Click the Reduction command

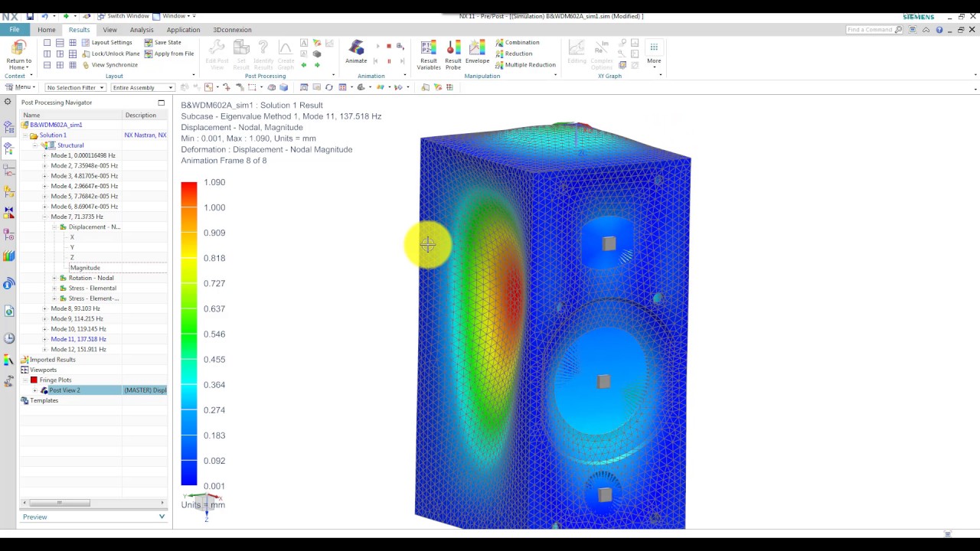click(513, 54)
